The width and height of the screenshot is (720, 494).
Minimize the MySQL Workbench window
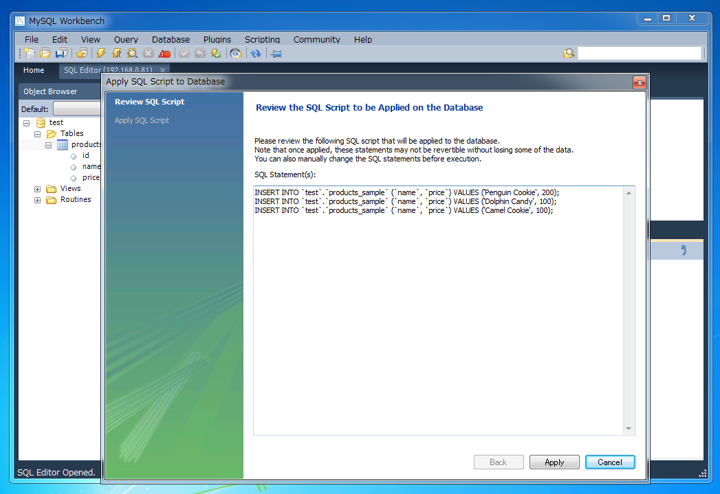point(647,18)
